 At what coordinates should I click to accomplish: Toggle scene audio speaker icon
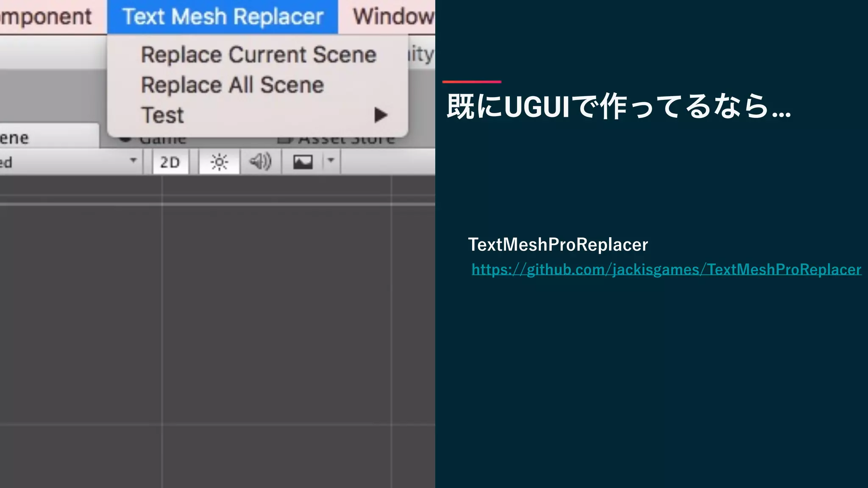tap(260, 162)
